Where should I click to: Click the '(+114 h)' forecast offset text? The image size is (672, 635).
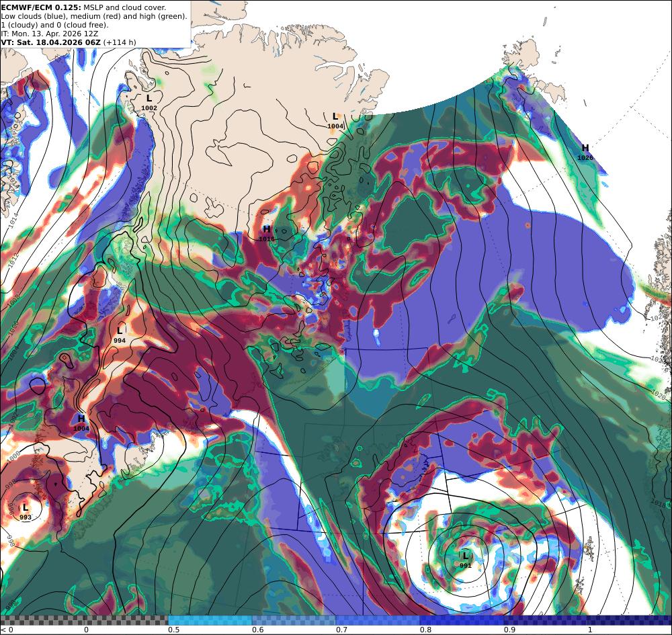[120, 42]
